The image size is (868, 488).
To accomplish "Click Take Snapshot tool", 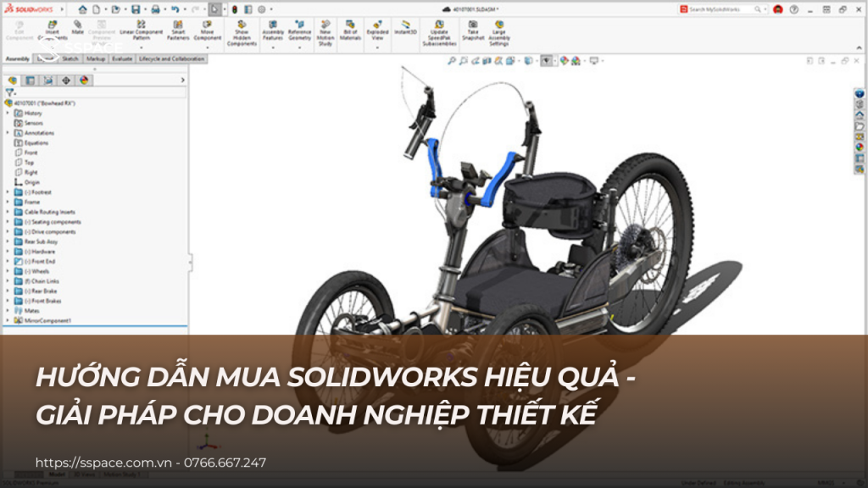I will [473, 30].
